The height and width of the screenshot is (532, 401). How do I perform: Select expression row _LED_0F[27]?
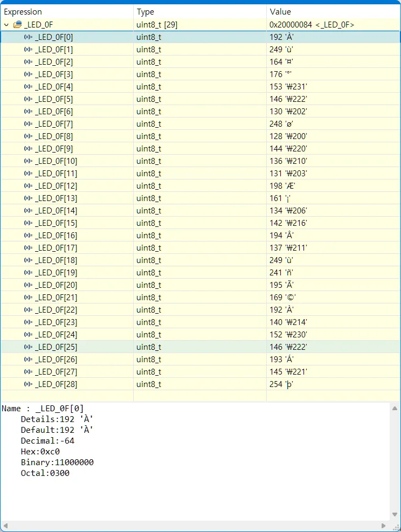[200, 372]
